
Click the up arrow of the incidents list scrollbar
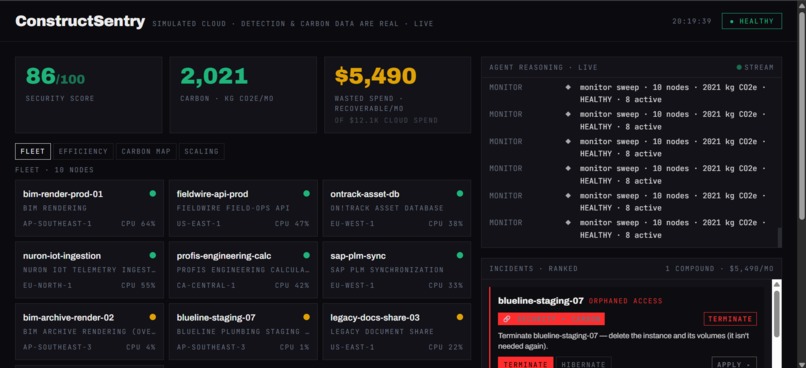coord(776,284)
